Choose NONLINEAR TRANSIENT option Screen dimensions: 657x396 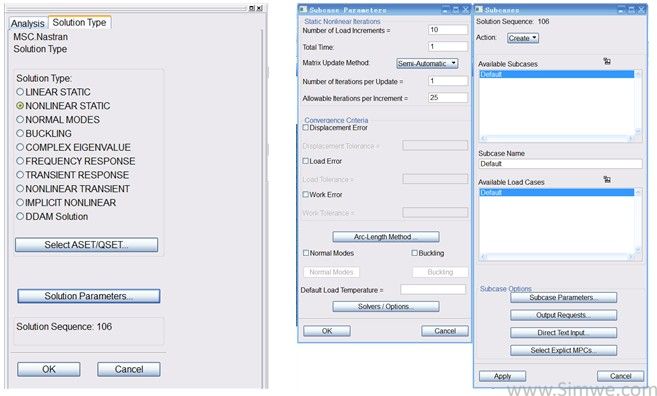73,189
